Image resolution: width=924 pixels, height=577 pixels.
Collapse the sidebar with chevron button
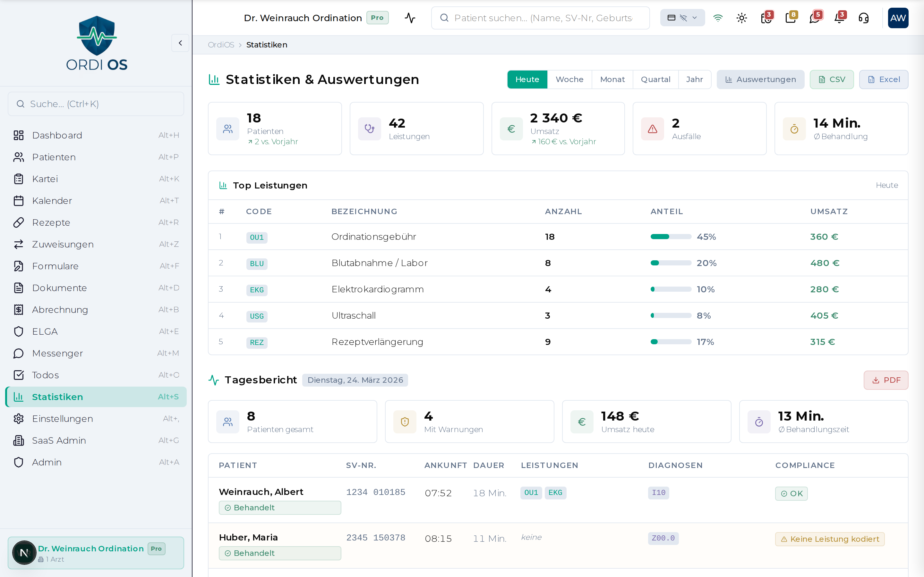pos(180,43)
